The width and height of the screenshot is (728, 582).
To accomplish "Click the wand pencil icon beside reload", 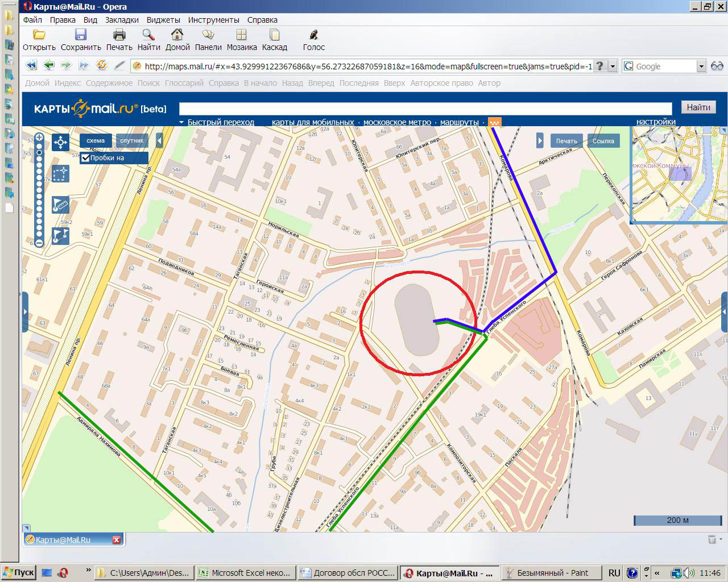I will (119, 65).
